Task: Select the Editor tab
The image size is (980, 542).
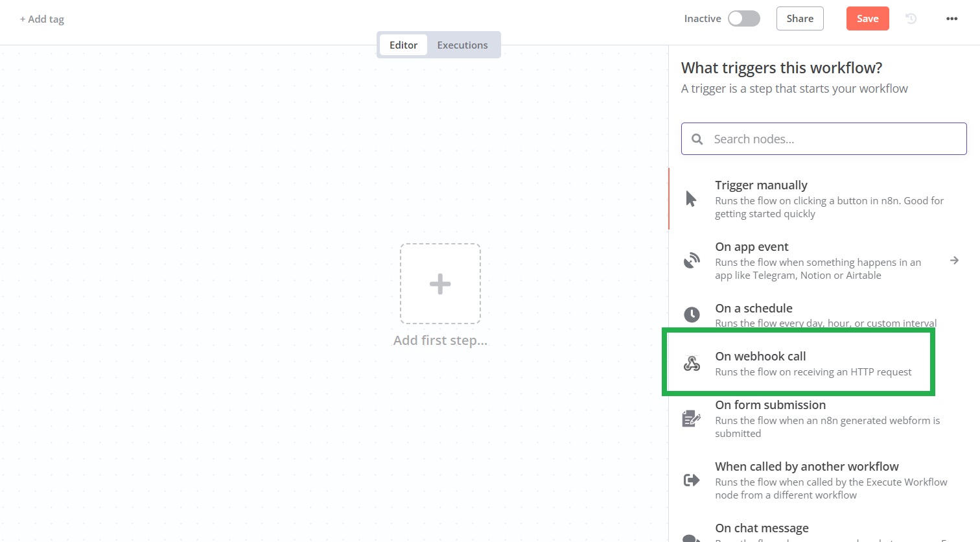Action: [403, 45]
